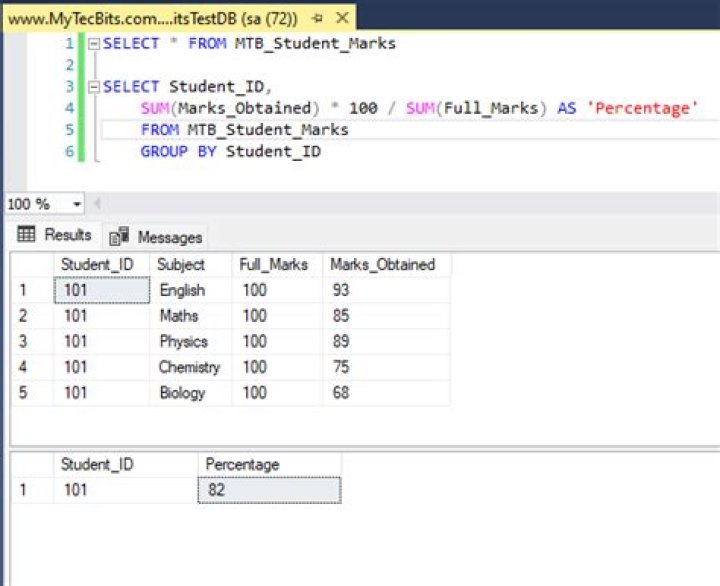
Task: Click the Full_Marks column header
Action: click(277, 265)
